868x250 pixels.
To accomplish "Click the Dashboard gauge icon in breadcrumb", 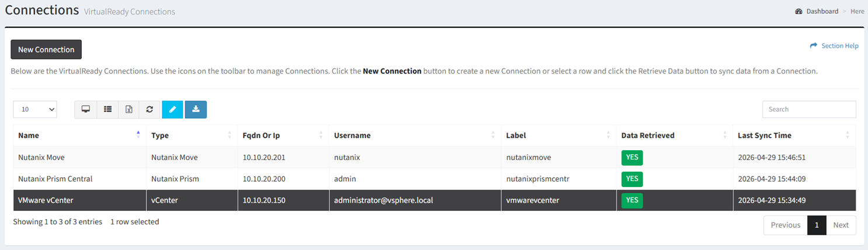I will 799,11.
